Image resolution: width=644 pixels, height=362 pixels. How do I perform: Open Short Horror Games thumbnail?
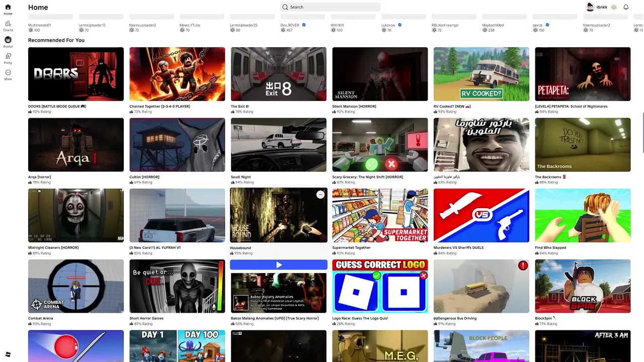click(x=177, y=286)
